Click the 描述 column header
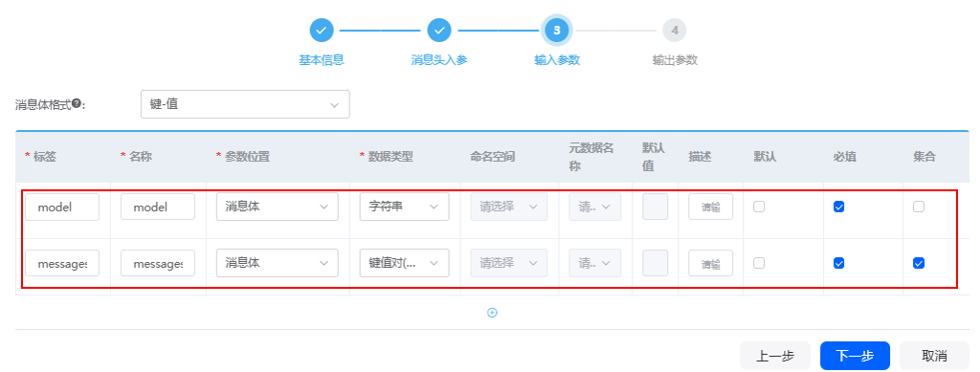This screenshot has width=980, height=372. [700, 157]
